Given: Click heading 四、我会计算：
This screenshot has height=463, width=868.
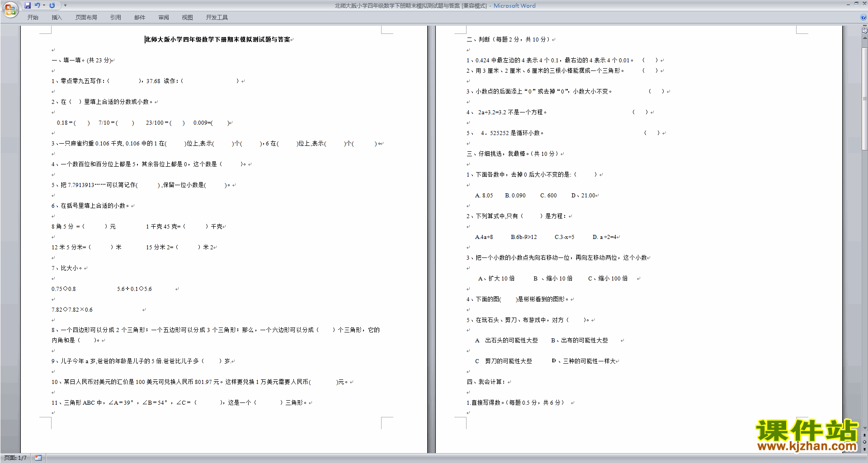Looking at the screenshot, I should pos(486,382).
